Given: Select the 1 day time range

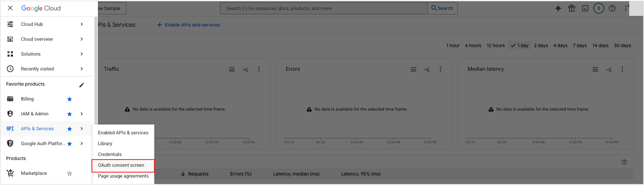Looking at the screenshot, I should pyautogui.click(x=520, y=46).
